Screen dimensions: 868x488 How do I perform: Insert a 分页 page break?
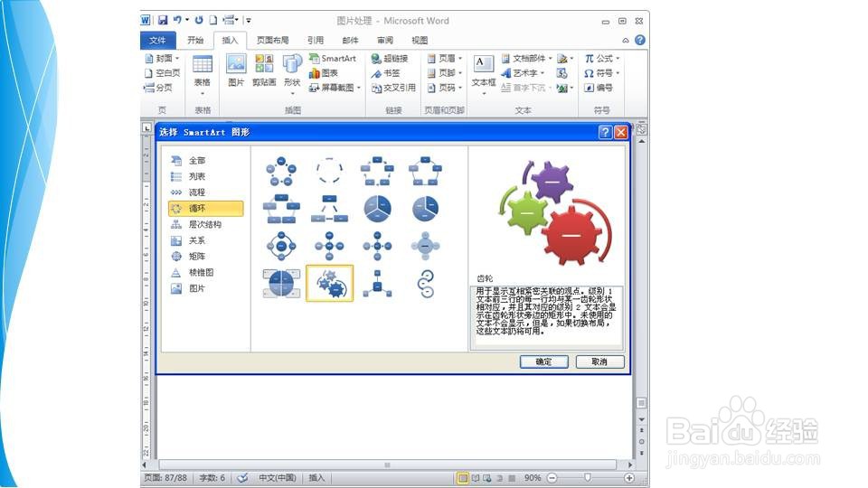pyautogui.click(x=157, y=88)
